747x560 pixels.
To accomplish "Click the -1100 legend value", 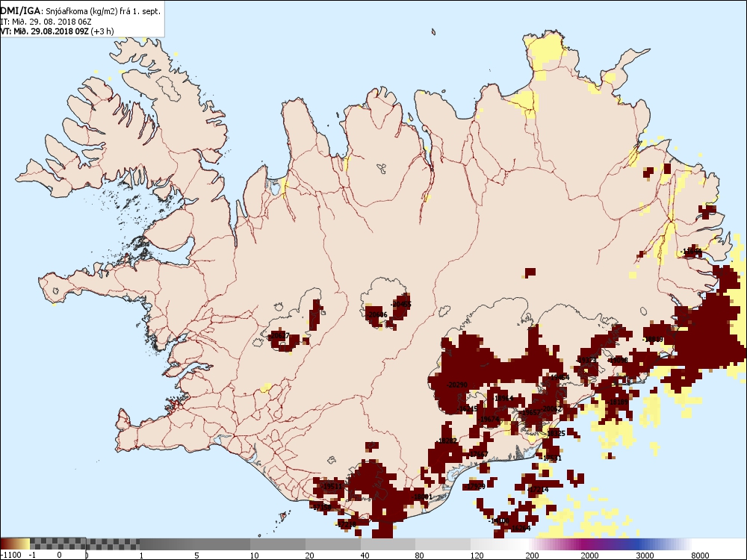I will click(x=11, y=555).
